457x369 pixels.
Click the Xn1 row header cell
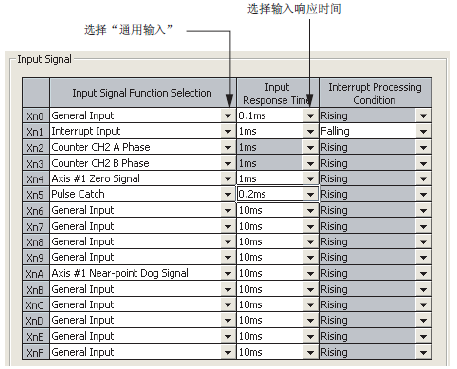tap(36, 131)
